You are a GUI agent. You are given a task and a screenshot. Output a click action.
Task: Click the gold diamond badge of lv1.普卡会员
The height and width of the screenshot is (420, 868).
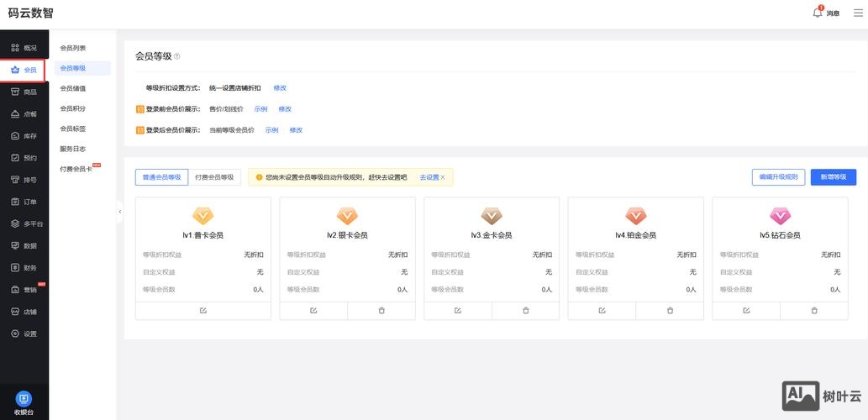coord(203,216)
